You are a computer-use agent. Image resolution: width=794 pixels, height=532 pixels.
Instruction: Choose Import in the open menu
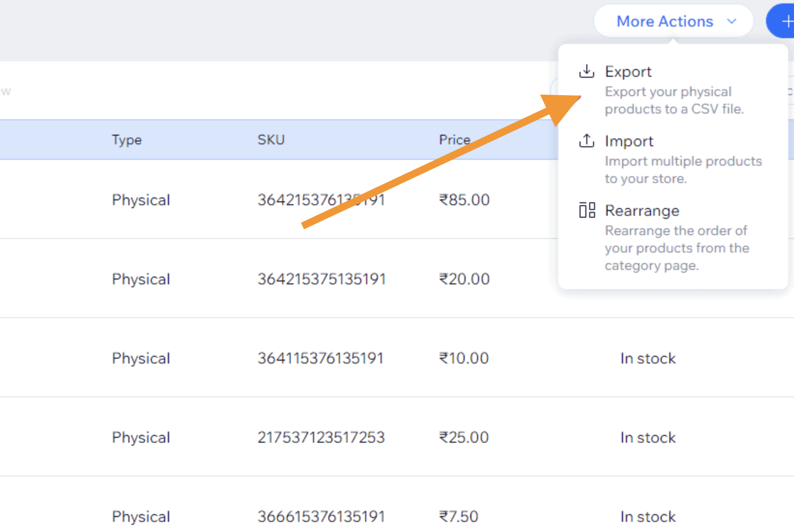coord(629,141)
